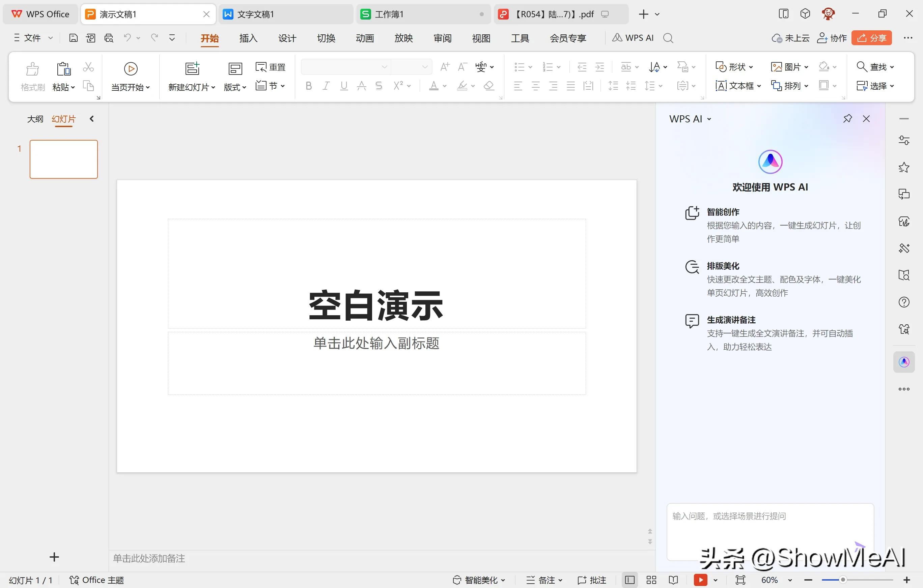Click the orange Share (分享) button
This screenshot has width=923, height=588.
pyautogui.click(x=872, y=38)
